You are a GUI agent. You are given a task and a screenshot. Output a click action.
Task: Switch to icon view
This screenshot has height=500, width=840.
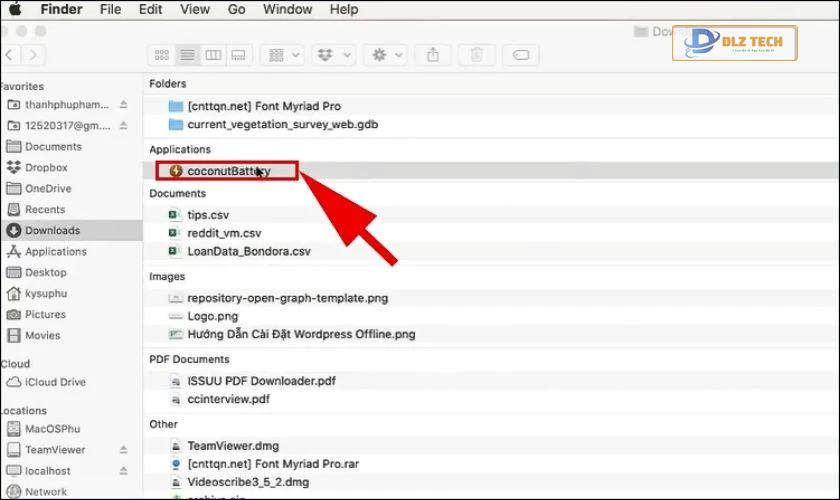pos(162,55)
